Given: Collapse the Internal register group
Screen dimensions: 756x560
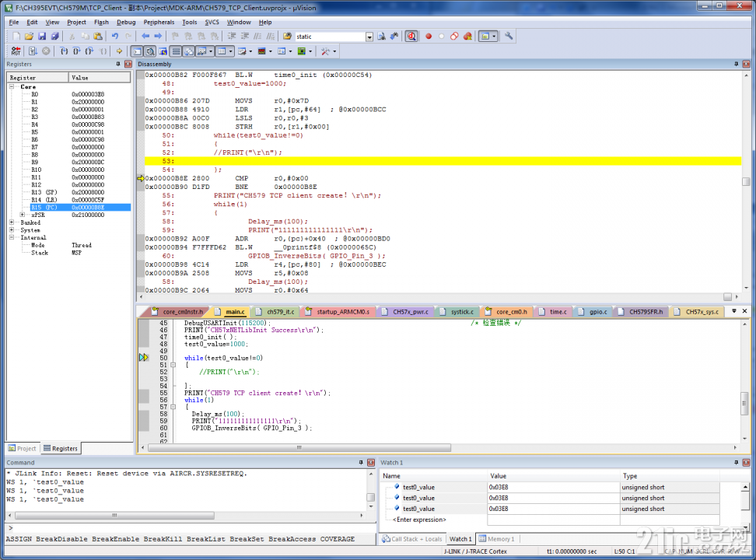Looking at the screenshot, I should tap(12, 237).
